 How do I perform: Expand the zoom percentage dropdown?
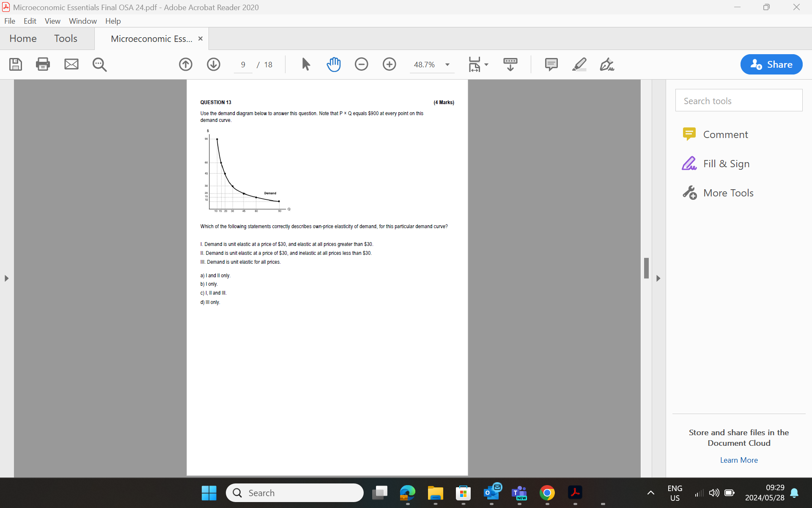[x=447, y=65]
